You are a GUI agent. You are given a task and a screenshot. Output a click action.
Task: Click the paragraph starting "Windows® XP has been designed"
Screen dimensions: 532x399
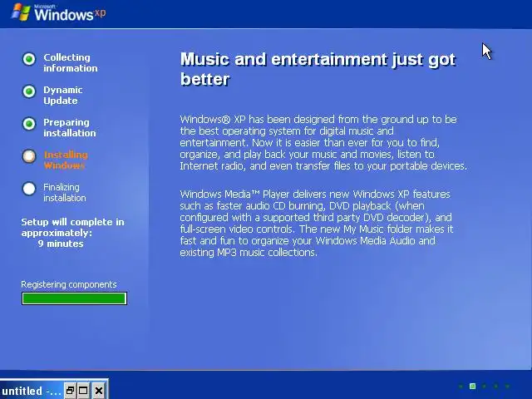point(323,142)
